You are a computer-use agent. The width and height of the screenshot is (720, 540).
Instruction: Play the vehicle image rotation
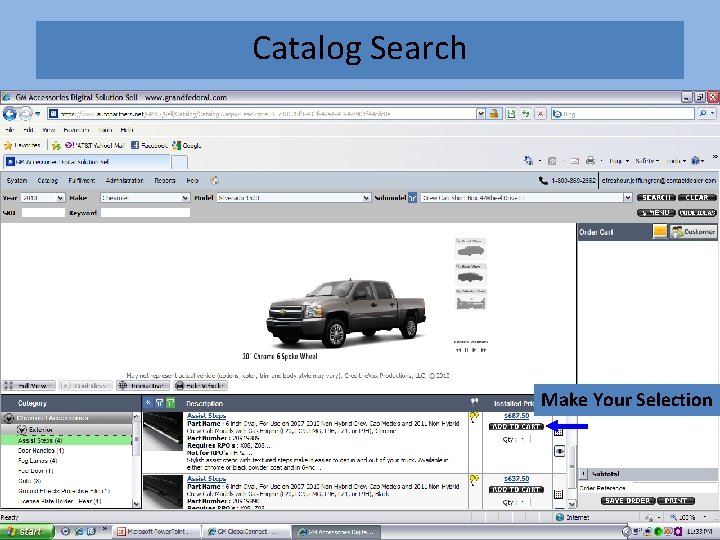point(475,350)
